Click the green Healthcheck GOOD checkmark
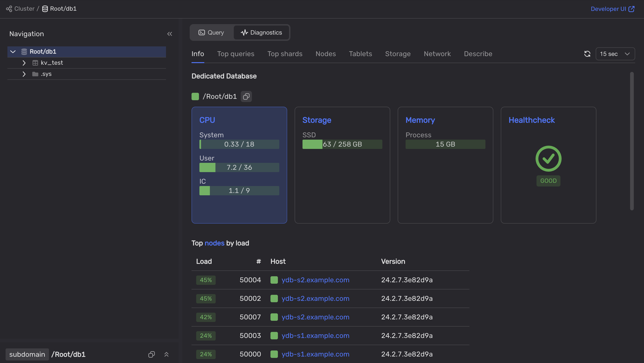Viewport: 644px width, 363px height. [x=548, y=159]
